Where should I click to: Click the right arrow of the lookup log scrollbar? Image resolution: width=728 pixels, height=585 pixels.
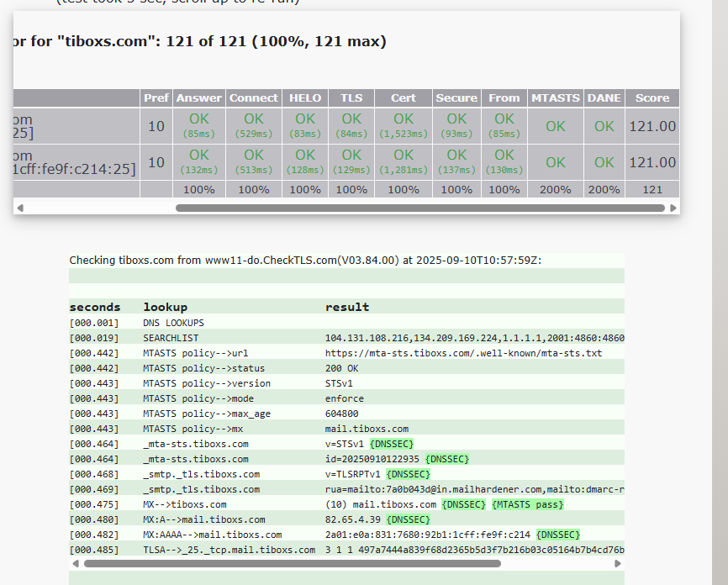click(x=618, y=564)
